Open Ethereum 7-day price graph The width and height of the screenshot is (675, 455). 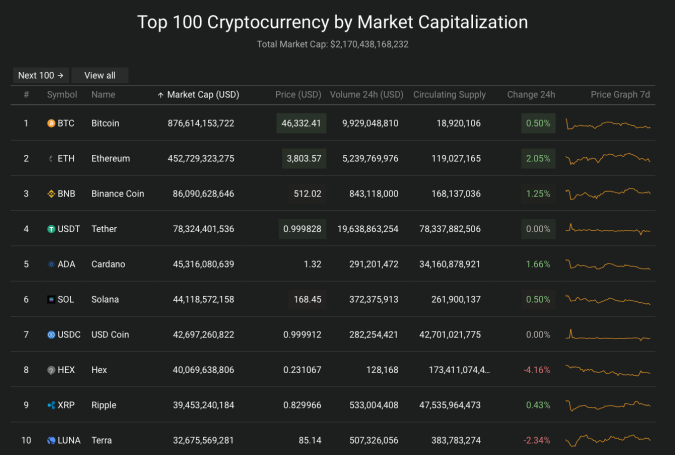point(608,158)
